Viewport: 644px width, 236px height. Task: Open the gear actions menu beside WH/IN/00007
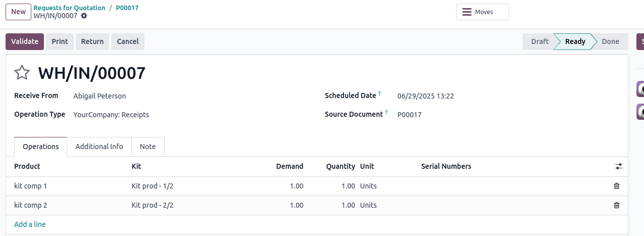84,16
